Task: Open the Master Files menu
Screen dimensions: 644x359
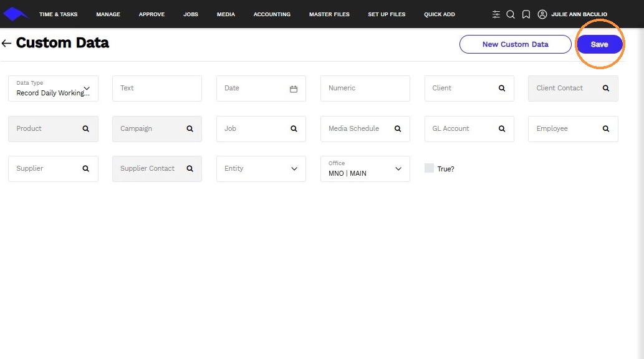Action: pos(329,14)
